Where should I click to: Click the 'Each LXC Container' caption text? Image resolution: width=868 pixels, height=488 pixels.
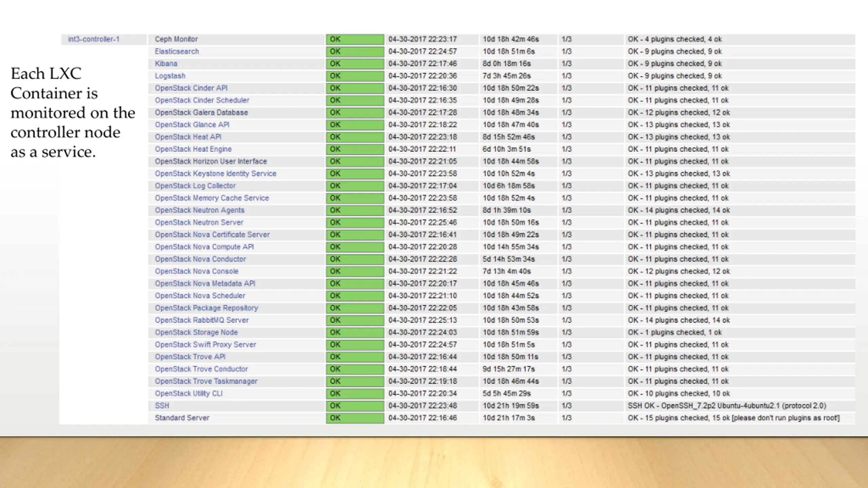[73, 113]
